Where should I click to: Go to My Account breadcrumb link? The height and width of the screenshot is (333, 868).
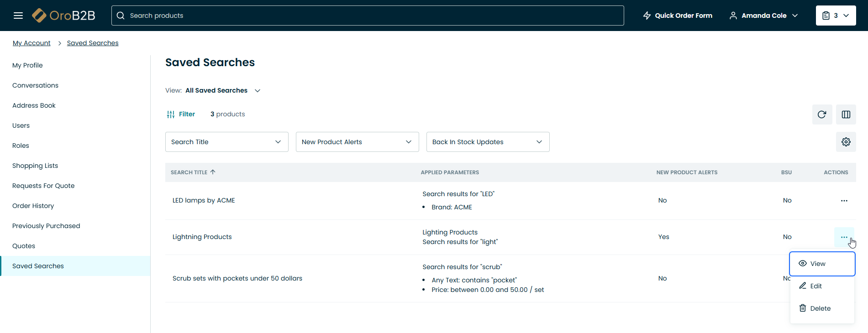coord(32,43)
